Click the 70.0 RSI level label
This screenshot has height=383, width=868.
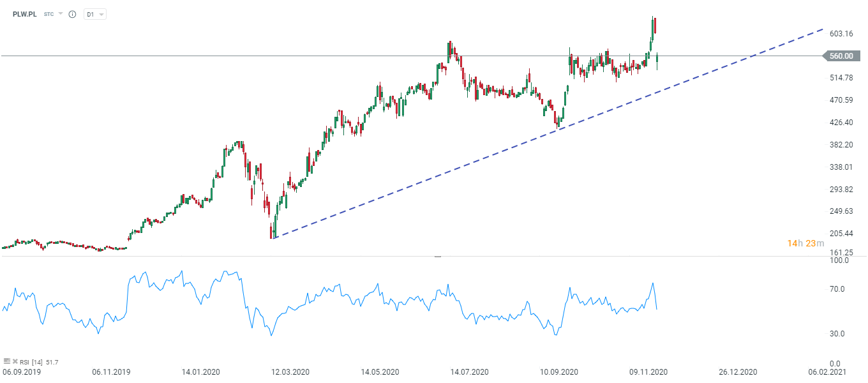click(x=837, y=289)
